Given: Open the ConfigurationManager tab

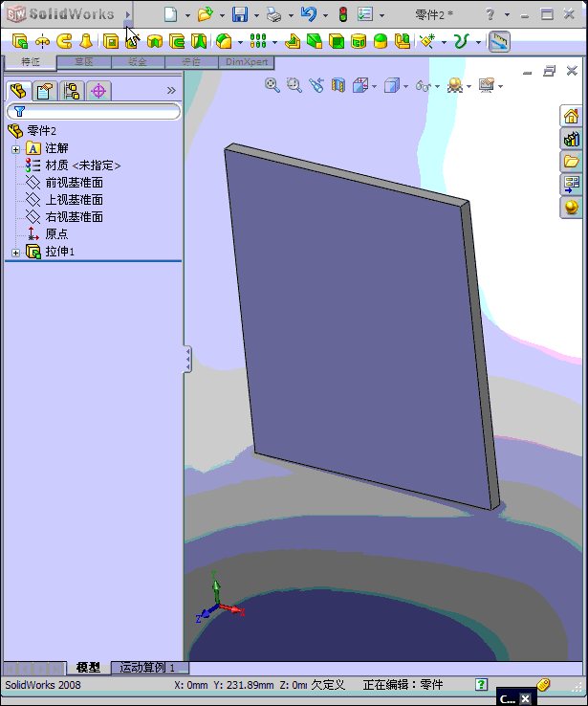Looking at the screenshot, I should pos(72,91).
